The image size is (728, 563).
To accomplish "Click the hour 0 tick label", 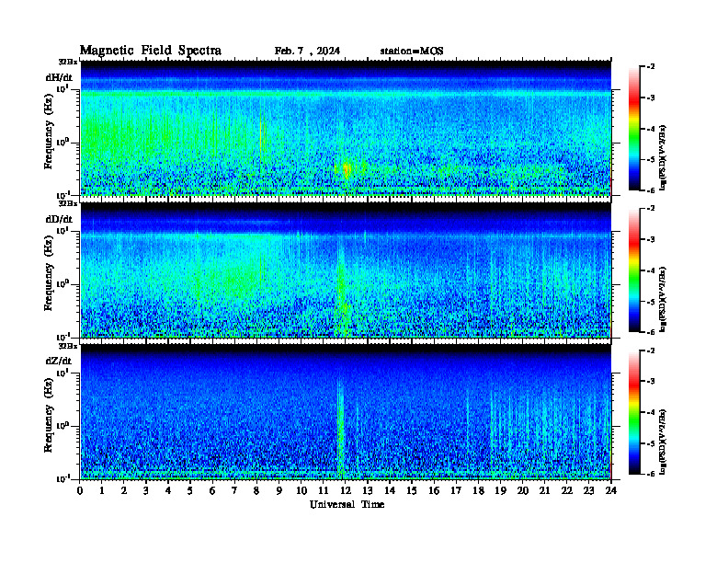I will pos(80,491).
